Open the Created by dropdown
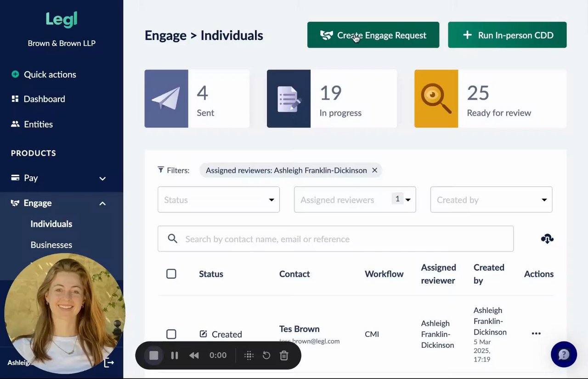Screen dimensions: 588x379 point(492,200)
